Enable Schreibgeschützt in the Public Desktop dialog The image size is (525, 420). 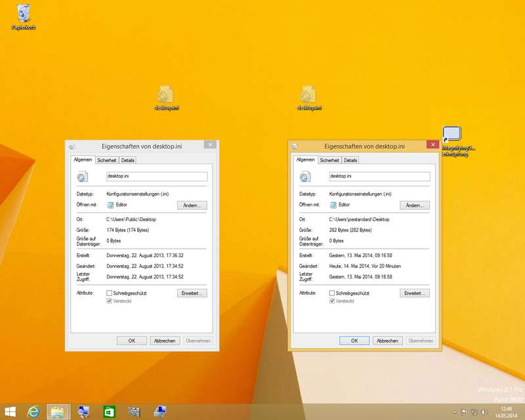(110, 293)
